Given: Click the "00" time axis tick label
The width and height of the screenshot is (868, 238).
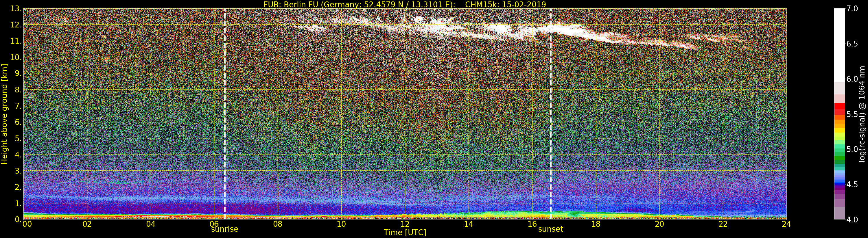Looking at the screenshot, I should (x=27, y=224).
